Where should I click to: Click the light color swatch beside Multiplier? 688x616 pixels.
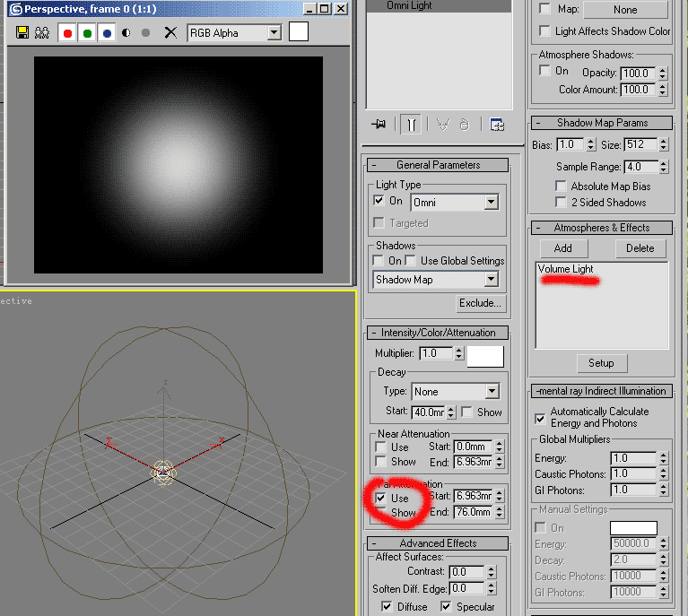[485, 354]
